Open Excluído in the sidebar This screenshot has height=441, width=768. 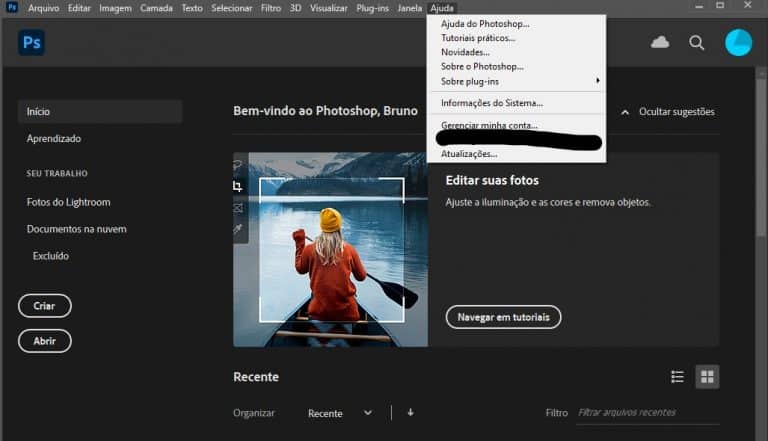(x=51, y=256)
